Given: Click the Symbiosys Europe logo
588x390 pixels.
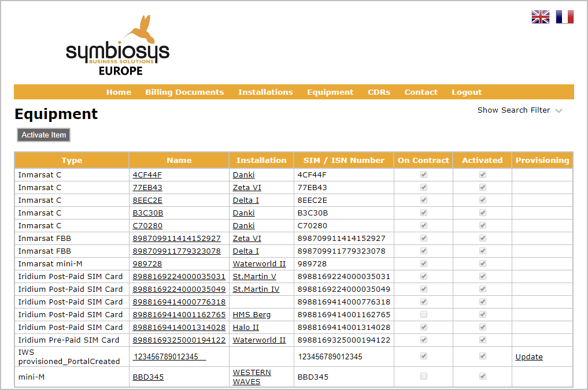Looking at the screenshot, I should point(117,46).
